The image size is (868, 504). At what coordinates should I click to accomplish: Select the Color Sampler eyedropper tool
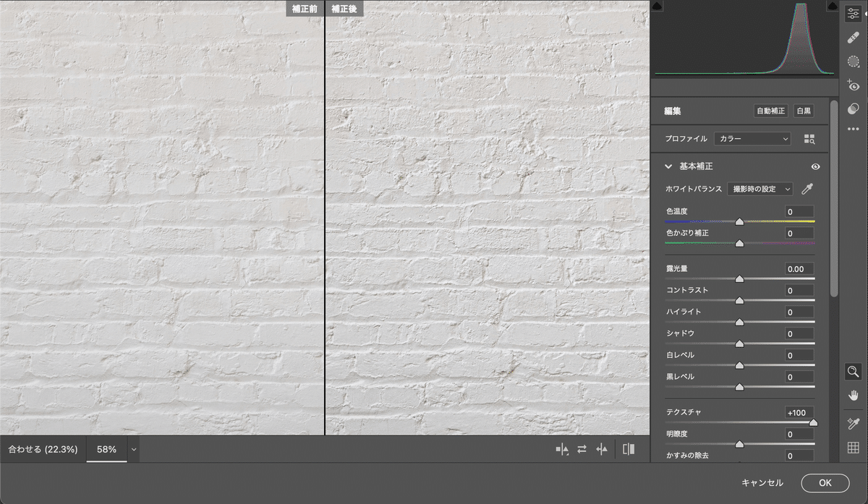854,424
